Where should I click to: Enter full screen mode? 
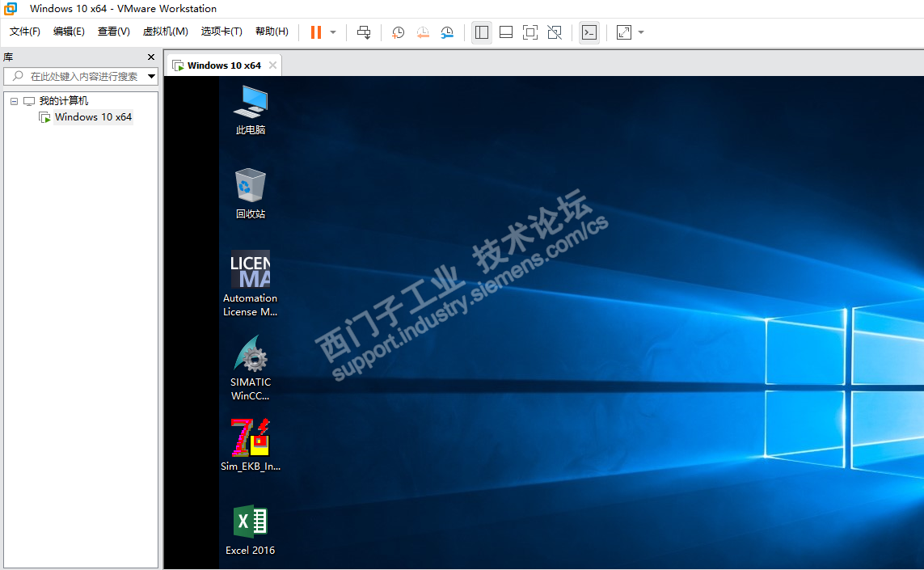coord(530,32)
